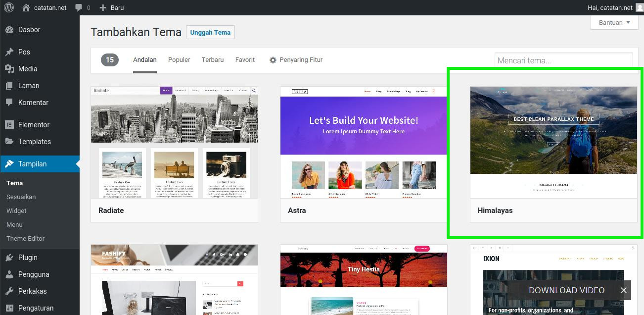Open the Sesuaikan submenu item
Viewport: 644px width, 315px height.
click(x=21, y=197)
